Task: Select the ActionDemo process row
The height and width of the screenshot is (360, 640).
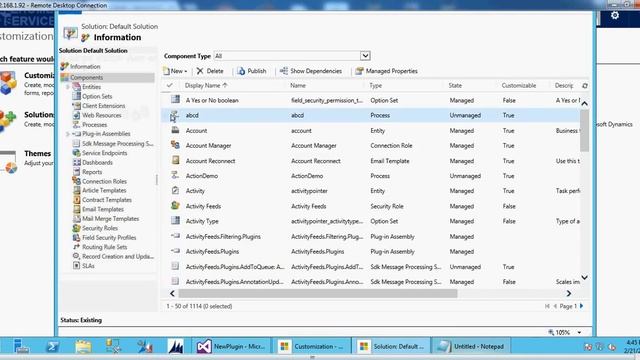Action: [x=371, y=176]
